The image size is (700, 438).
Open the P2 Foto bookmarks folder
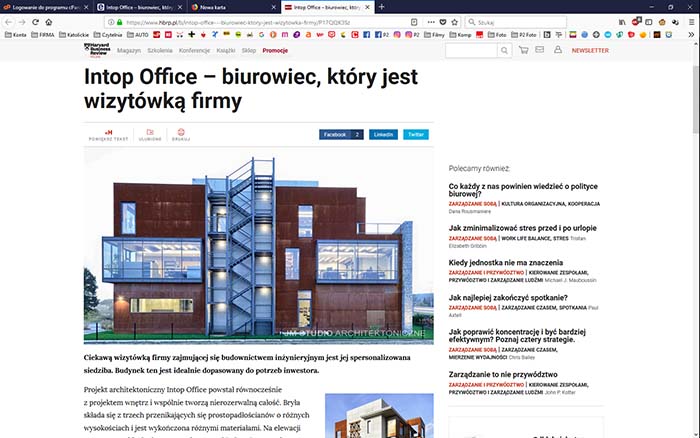coord(524,34)
